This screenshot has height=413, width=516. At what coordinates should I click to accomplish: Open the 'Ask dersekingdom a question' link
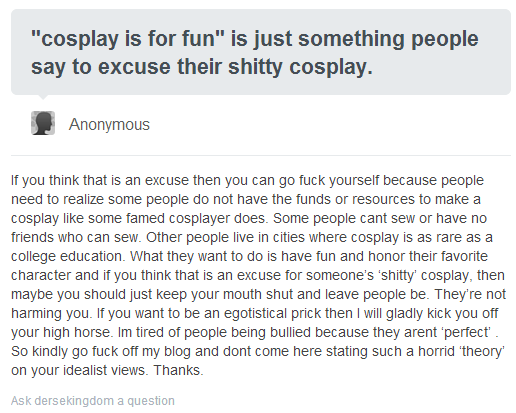click(93, 400)
